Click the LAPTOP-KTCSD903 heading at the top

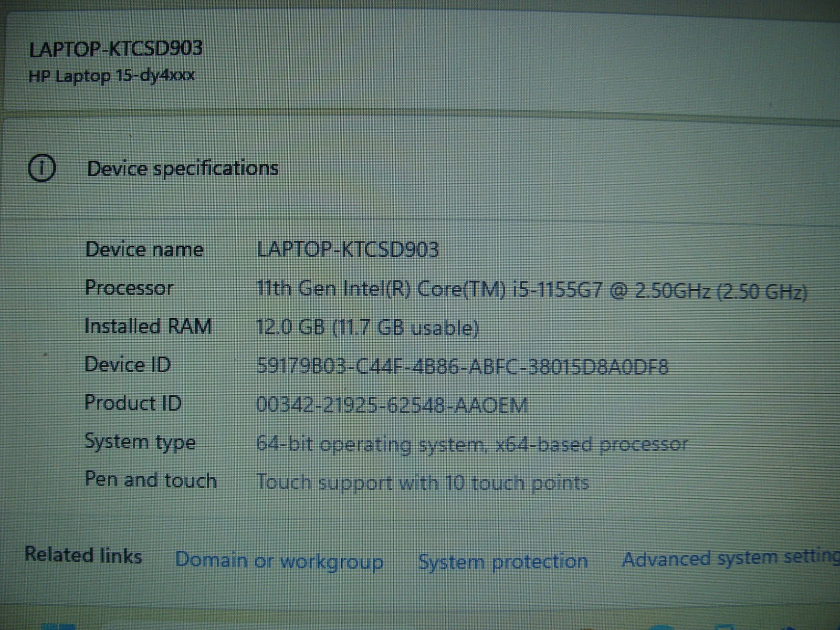(115, 49)
